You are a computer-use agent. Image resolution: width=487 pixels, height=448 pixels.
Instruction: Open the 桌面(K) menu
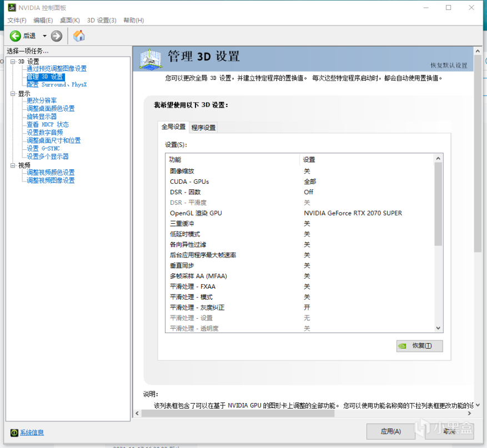coord(70,20)
